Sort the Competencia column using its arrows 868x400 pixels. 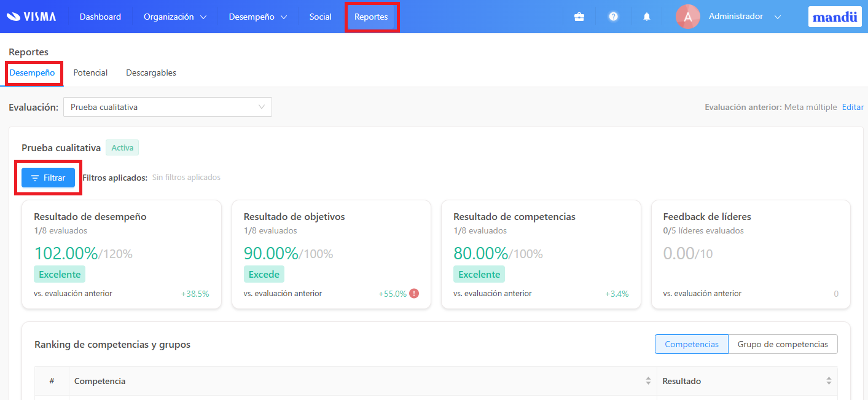tap(648, 381)
